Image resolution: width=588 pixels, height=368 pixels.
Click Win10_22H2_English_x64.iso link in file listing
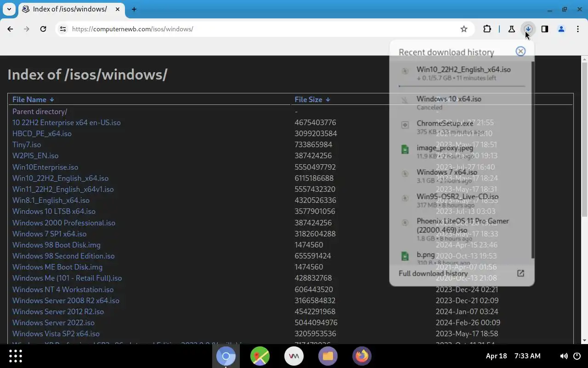click(x=60, y=178)
